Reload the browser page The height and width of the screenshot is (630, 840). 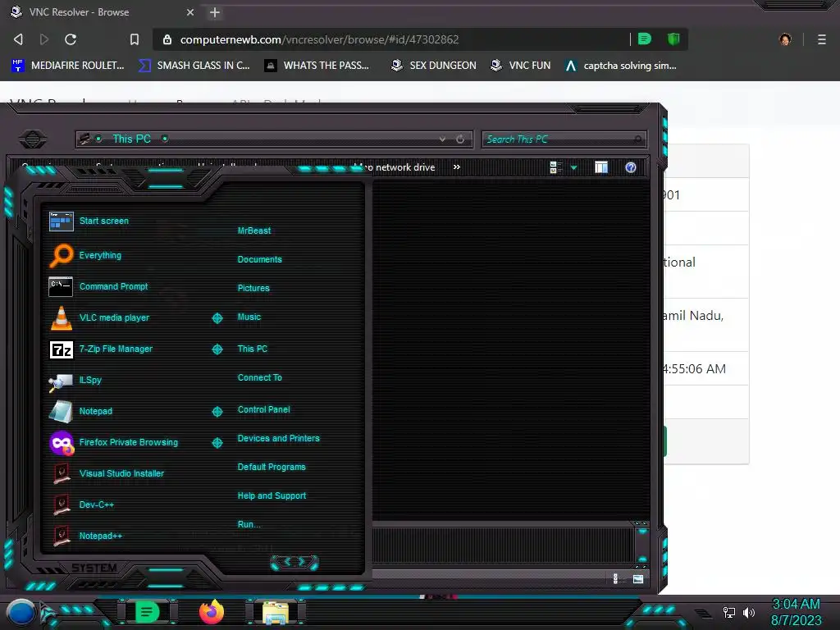click(71, 39)
